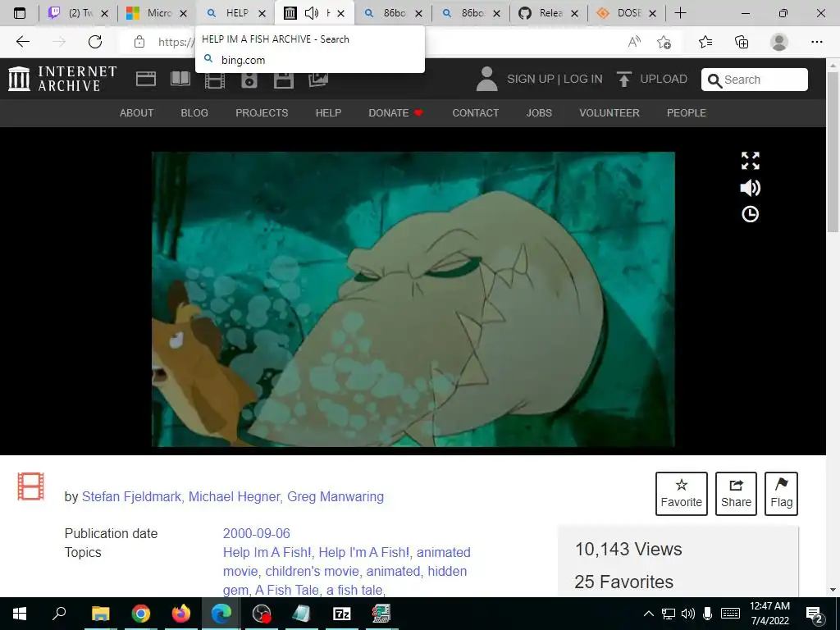
Task: Click the UPLOAD link text
Action: click(664, 80)
